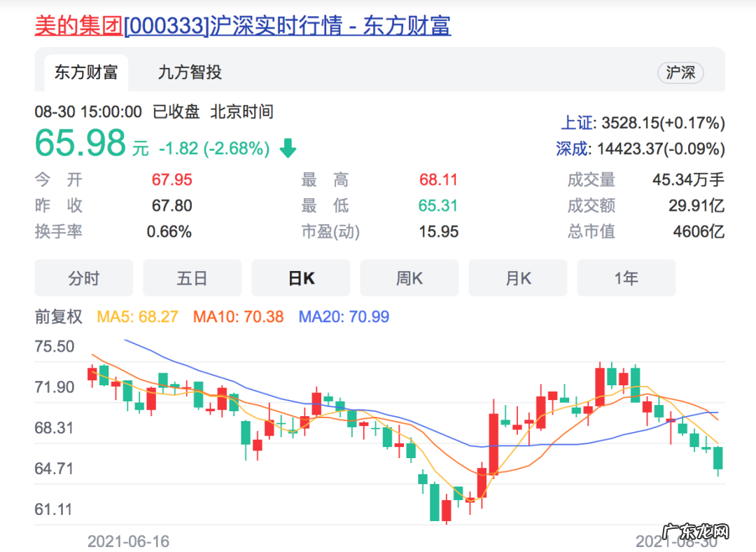The height and width of the screenshot is (552, 756).
Task: Select the 月K monthly candlestick view
Action: coord(517,278)
